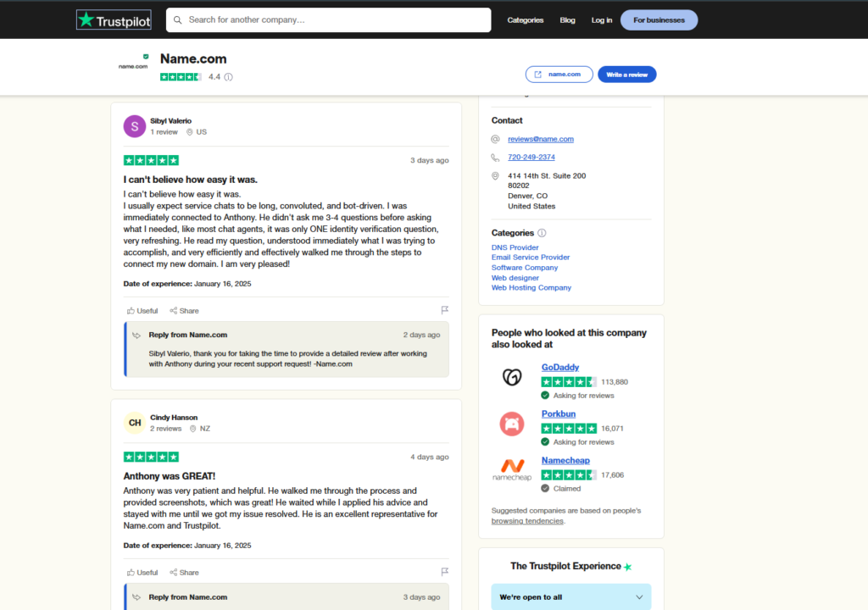Mark Cindy Hanson's review as Useful

click(x=142, y=573)
